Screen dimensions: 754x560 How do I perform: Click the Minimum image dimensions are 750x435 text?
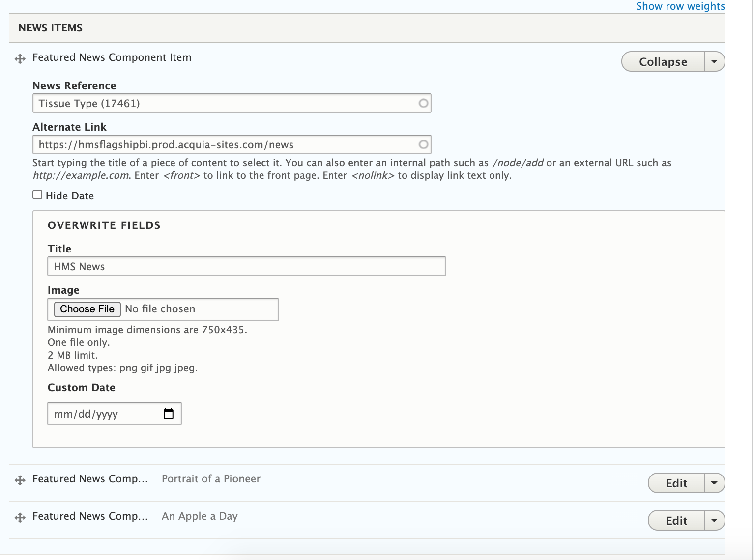147,330
